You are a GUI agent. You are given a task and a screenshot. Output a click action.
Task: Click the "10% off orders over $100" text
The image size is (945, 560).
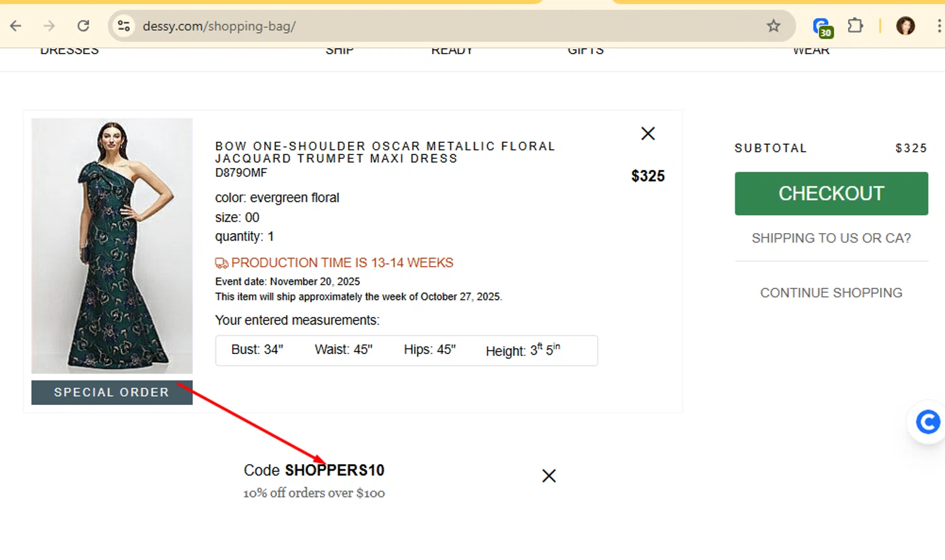314,493
